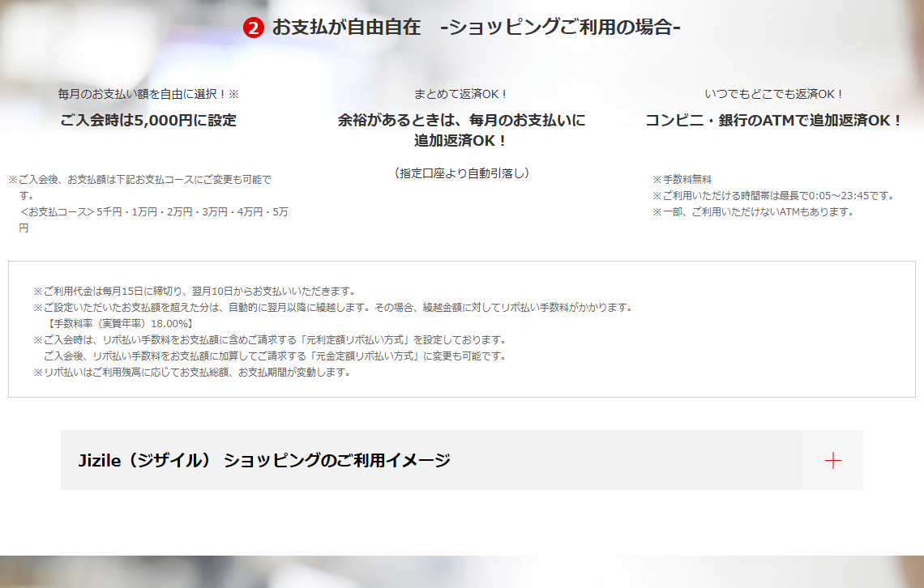
Task: Click text いつでもどこでも返済OK！
Action: (x=775, y=94)
